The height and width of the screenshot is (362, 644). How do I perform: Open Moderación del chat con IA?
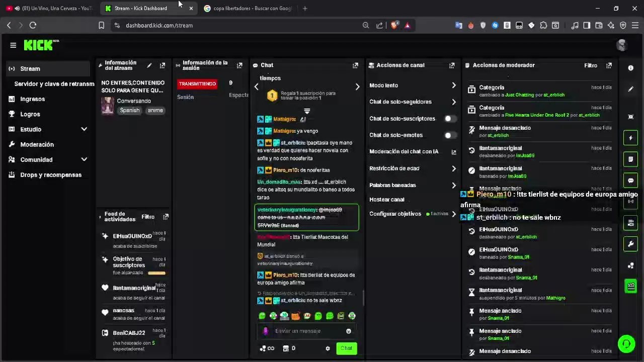453,152
